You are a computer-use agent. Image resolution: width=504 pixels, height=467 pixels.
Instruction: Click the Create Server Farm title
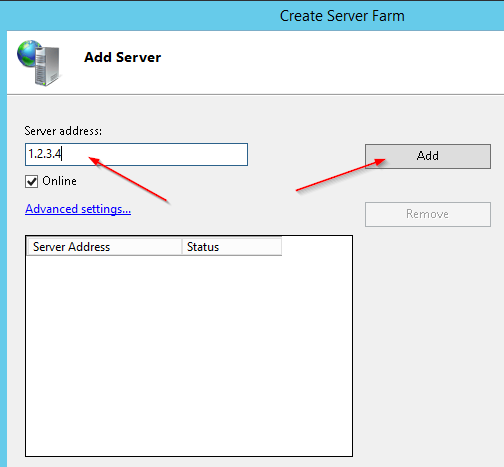[342, 16]
